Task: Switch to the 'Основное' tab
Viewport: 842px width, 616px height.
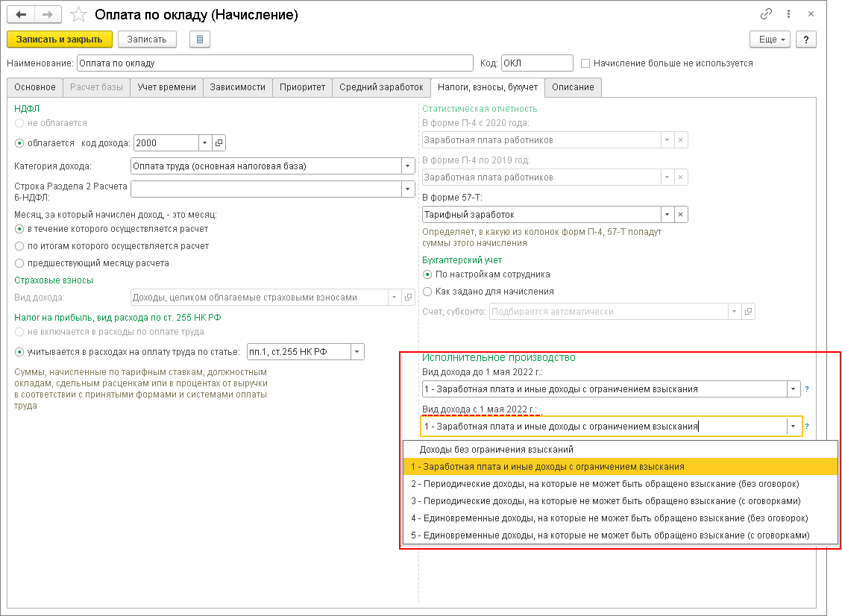Action: 35,87
